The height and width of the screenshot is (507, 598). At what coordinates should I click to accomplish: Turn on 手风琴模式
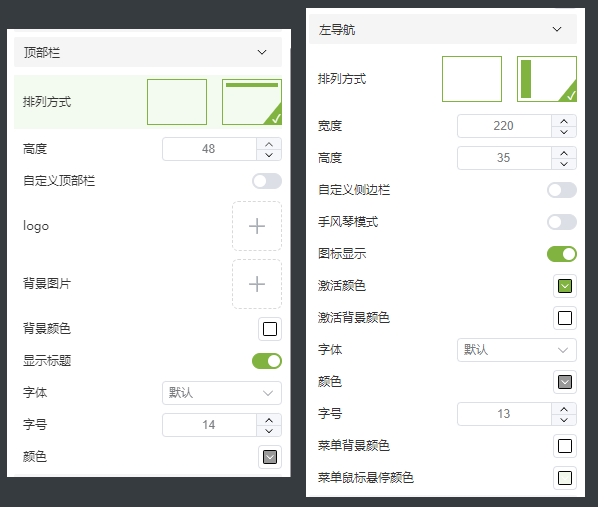(562, 222)
